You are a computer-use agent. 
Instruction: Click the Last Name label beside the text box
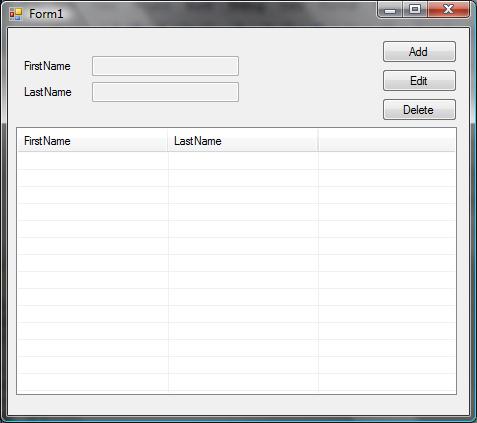(x=48, y=92)
